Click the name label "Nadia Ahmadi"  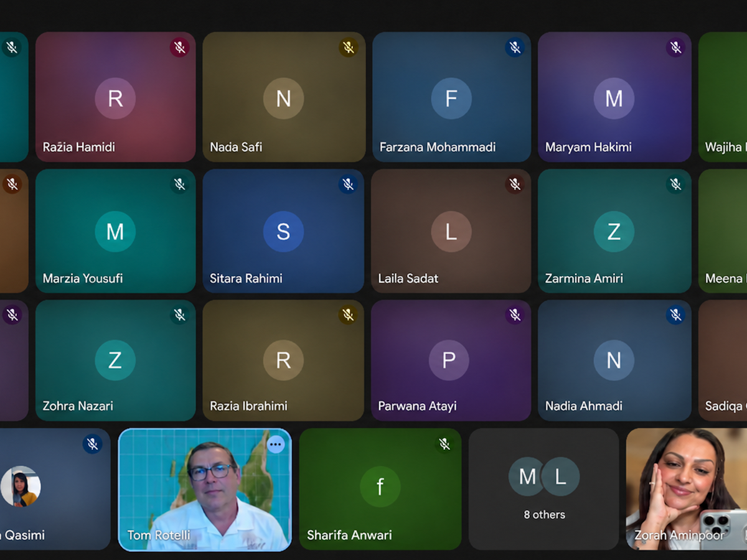(x=584, y=406)
